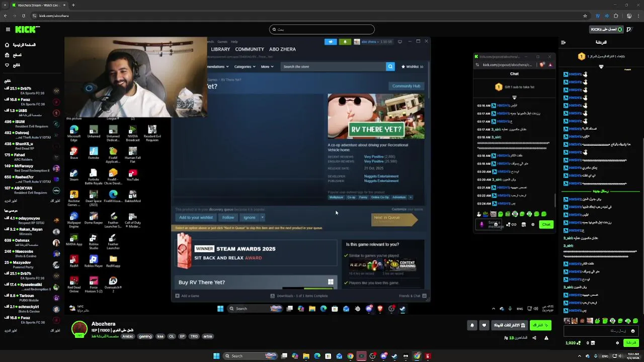This screenshot has height=362, width=644.
Task: Click the Kick channel notification bell button
Action: (x=472, y=325)
